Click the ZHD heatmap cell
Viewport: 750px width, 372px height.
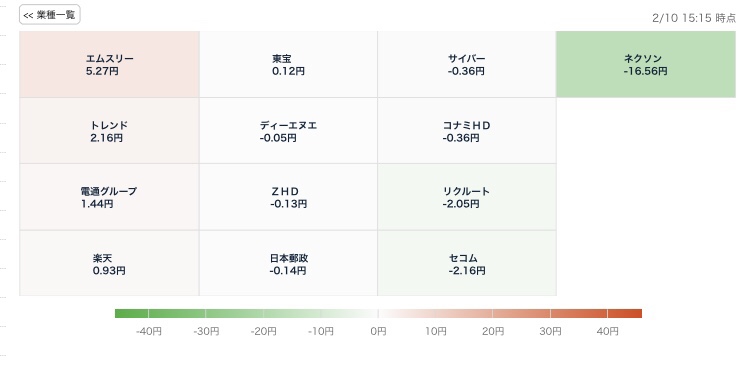288,197
